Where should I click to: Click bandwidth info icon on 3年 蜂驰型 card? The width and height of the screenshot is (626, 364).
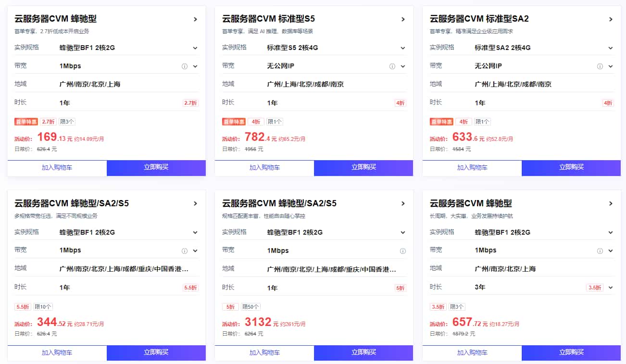pos(600,251)
